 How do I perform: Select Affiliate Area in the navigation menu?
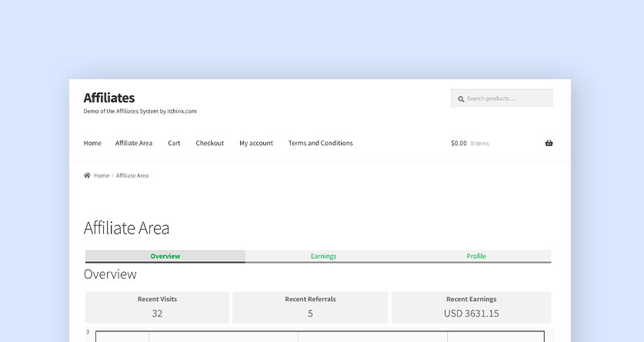point(134,143)
